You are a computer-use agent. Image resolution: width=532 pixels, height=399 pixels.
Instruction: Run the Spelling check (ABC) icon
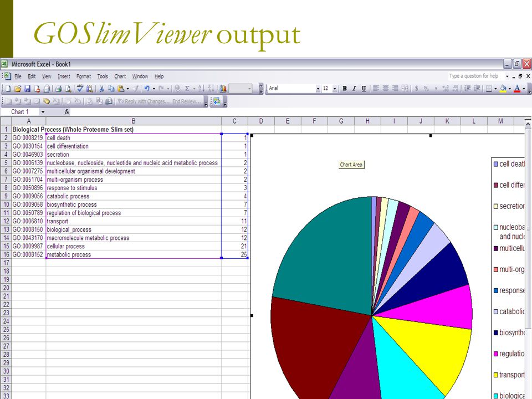click(x=80, y=89)
